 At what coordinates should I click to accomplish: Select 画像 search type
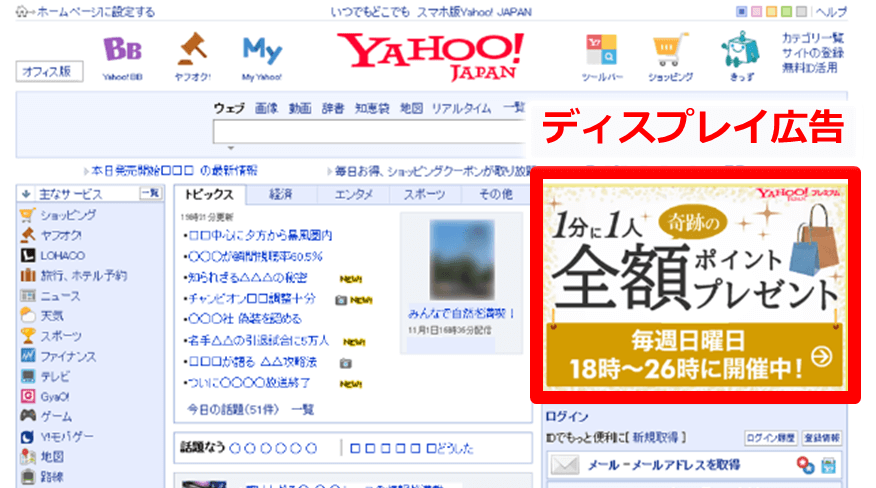266,108
